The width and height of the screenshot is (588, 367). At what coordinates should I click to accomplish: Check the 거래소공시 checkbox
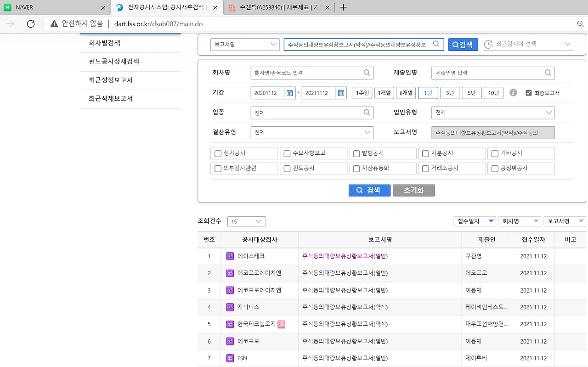click(x=426, y=169)
